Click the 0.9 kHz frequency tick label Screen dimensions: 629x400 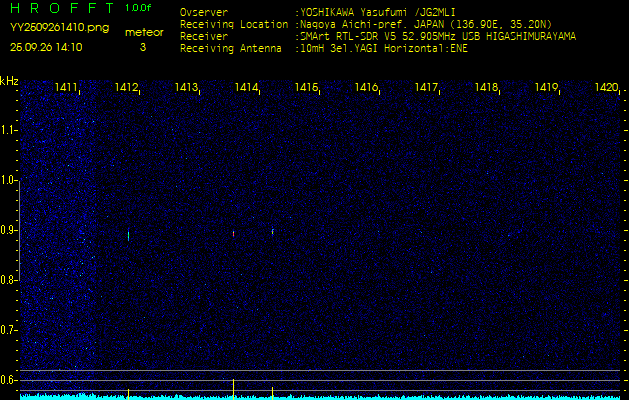point(9,230)
